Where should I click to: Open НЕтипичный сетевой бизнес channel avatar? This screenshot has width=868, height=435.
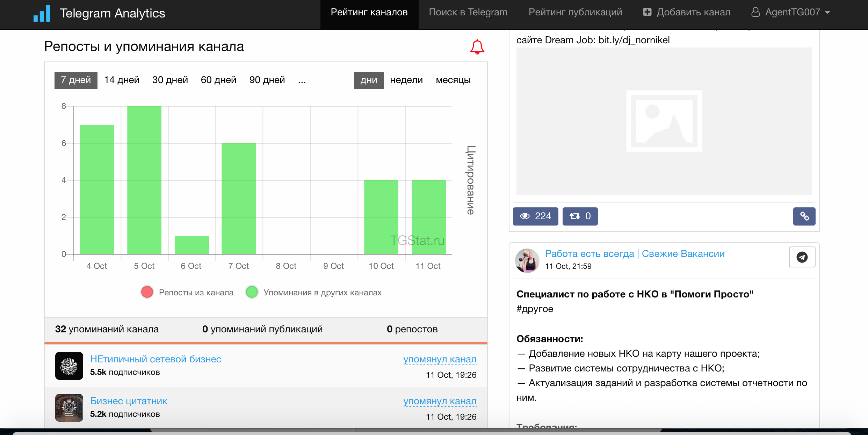coord(69,366)
